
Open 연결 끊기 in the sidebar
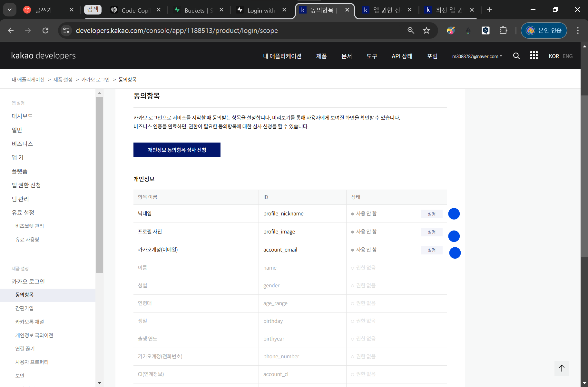25,349
